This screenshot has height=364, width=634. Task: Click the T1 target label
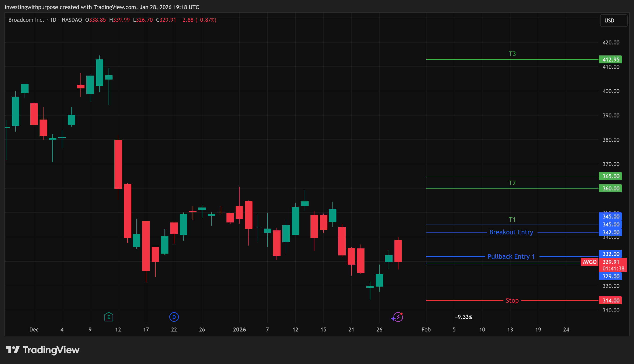click(512, 219)
